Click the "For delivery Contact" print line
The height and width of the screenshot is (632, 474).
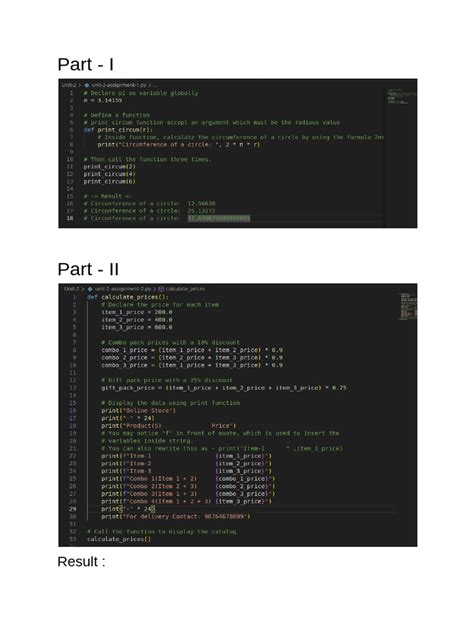click(176, 517)
